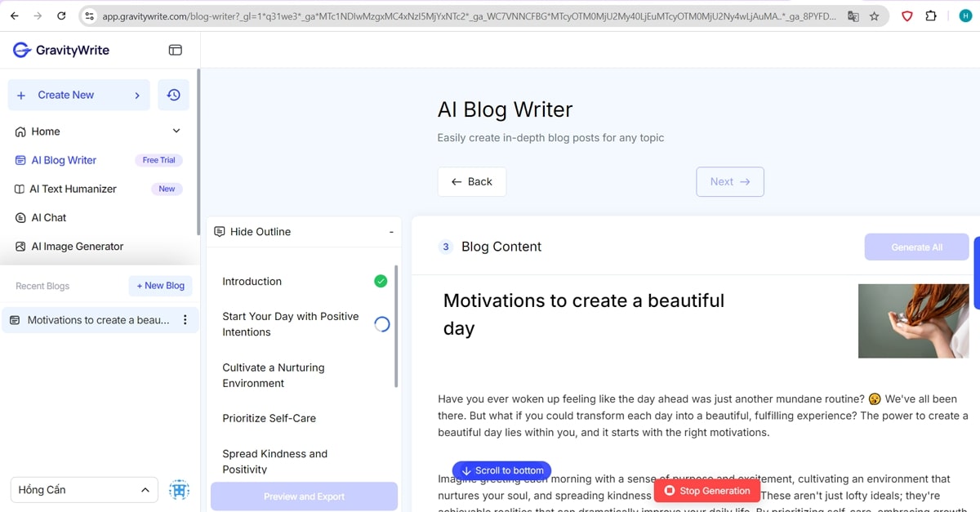
Task: Click grid avatar icon beside workspace name
Action: click(x=179, y=490)
